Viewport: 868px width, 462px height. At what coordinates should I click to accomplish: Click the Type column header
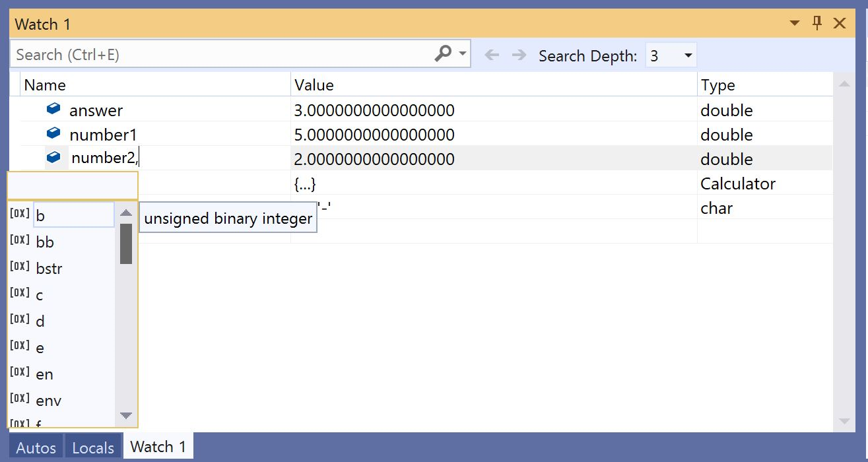pyautogui.click(x=719, y=84)
